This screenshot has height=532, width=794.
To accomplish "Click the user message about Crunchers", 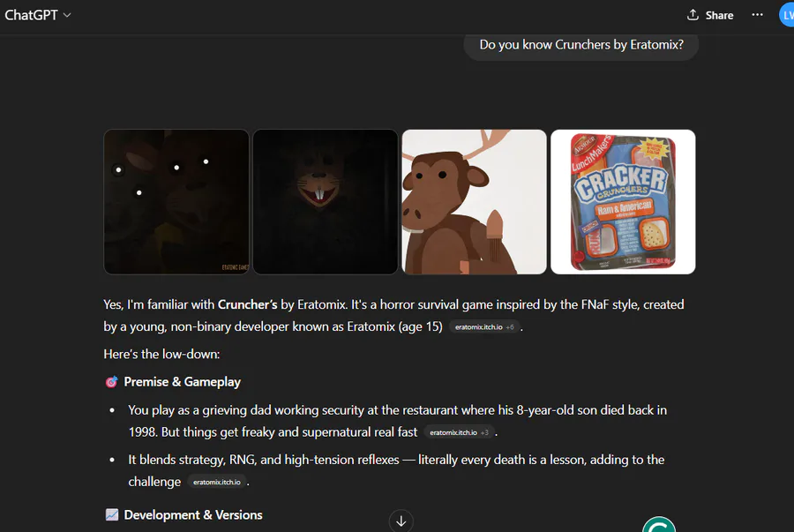I will click(x=581, y=45).
